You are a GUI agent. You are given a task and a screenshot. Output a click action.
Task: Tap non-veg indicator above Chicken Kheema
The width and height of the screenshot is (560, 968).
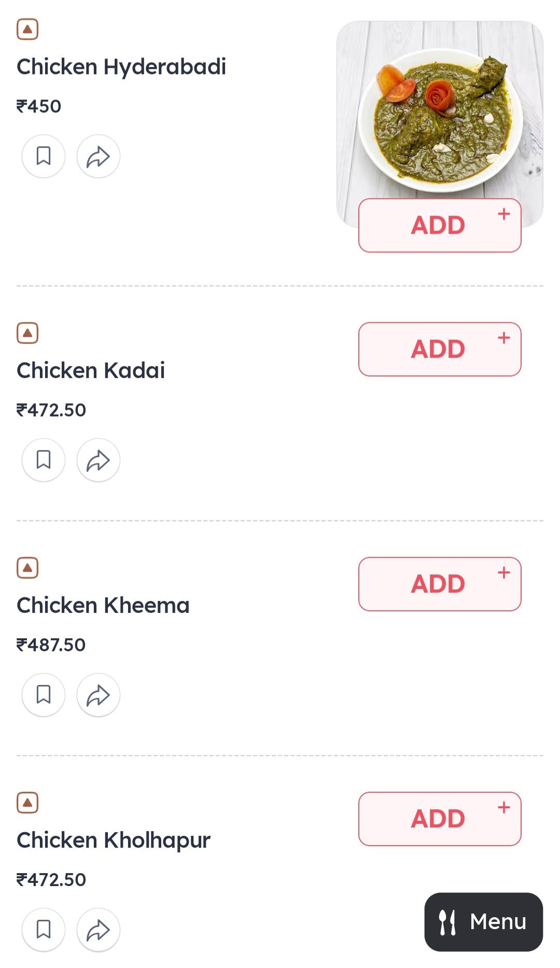[27, 568]
